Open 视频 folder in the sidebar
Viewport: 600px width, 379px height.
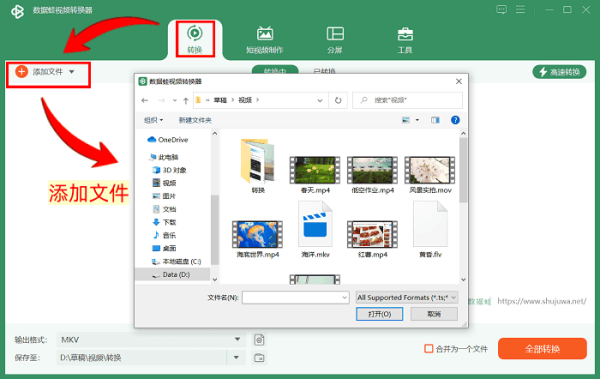[165, 183]
